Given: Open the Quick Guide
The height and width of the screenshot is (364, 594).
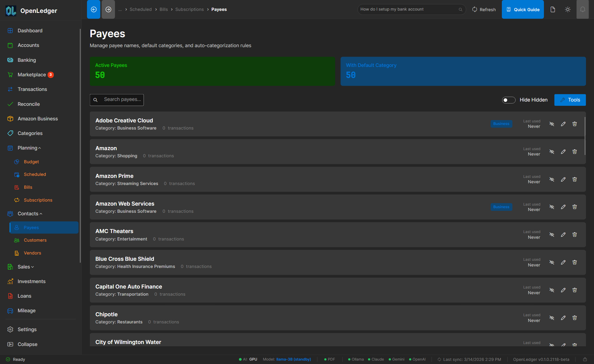Looking at the screenshot, I should pos(522,9).
